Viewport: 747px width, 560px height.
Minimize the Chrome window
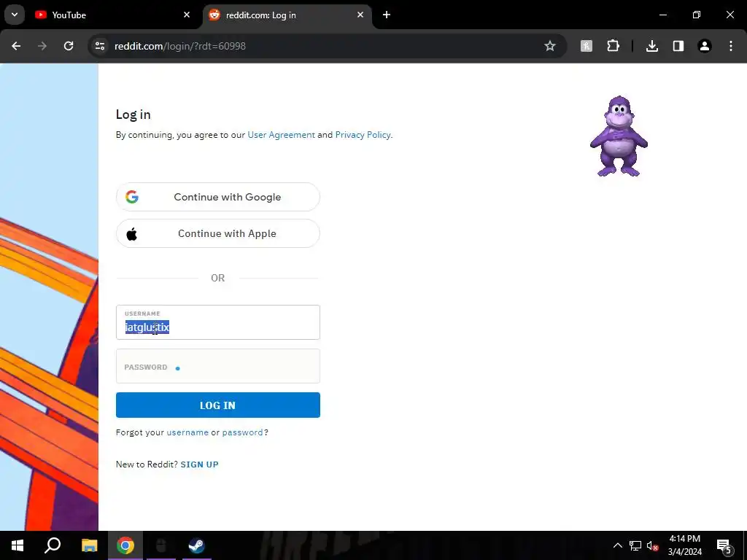click(662, 15)
